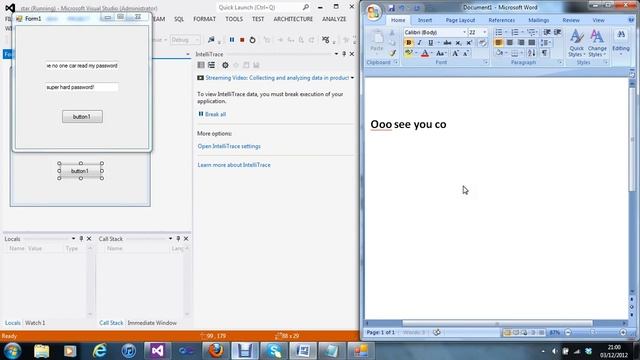Open IntelliTrace settings link
The height and width of the screenshot is (360, 640).
(229, 146)
